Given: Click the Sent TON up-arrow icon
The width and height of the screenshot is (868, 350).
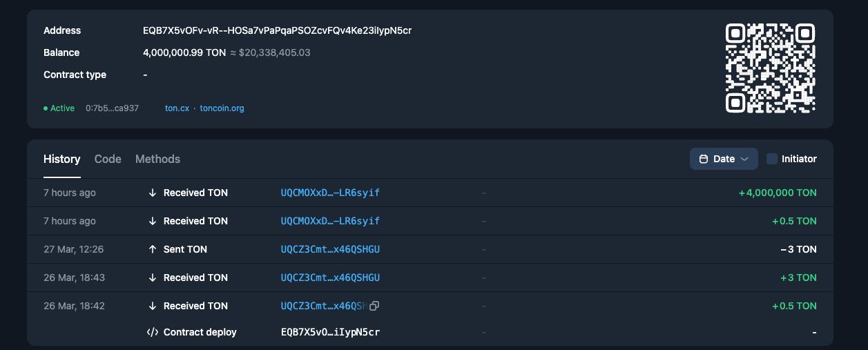Looking at the screenshot, I should [153, 249].
